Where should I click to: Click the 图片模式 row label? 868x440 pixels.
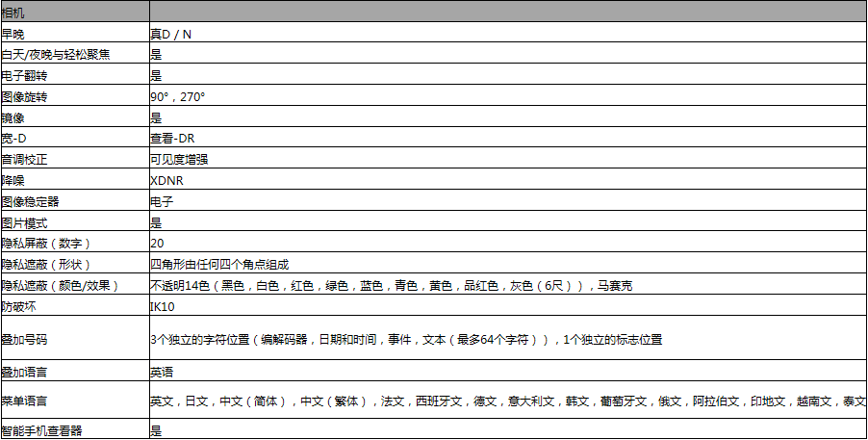click(27, 221)
